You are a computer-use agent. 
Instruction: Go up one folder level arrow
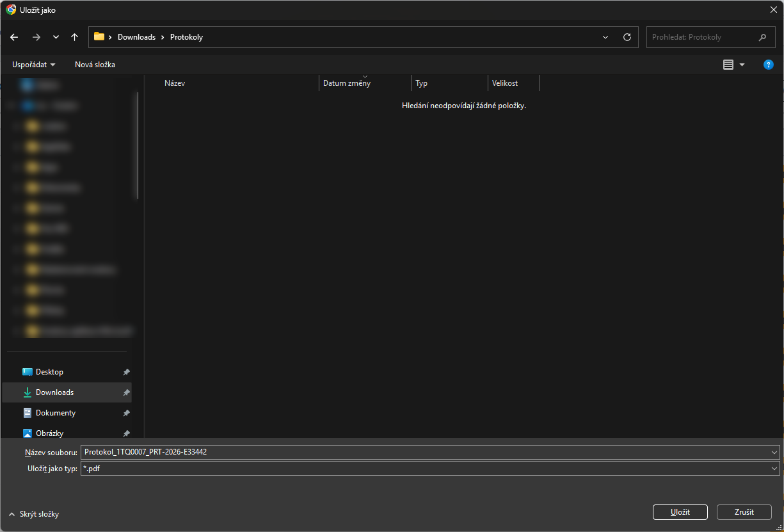coord(75,37)
